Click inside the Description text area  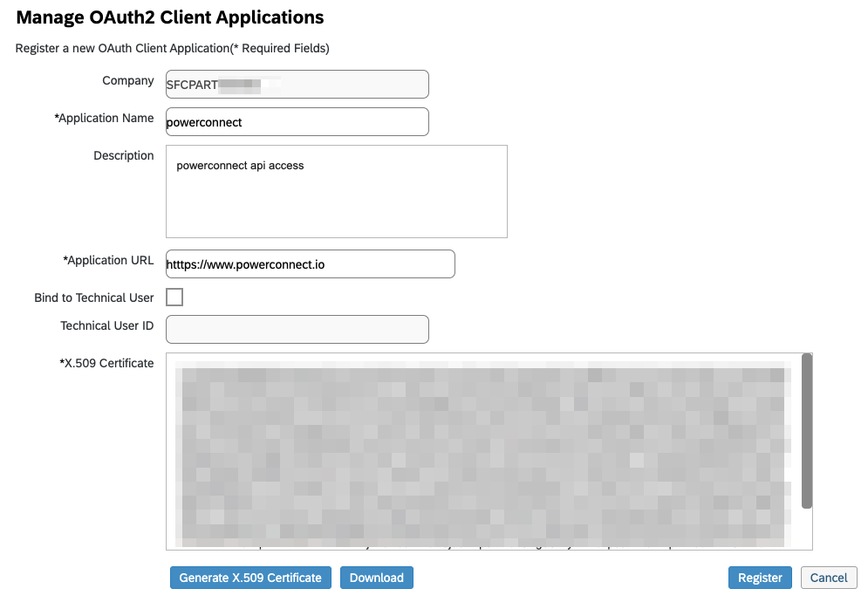tap(336, 192)
